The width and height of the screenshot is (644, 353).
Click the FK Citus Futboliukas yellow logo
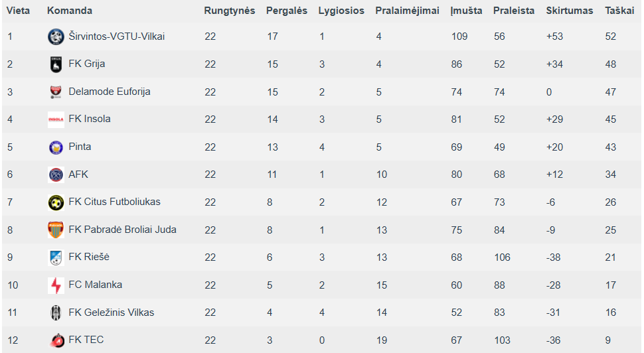56,202
